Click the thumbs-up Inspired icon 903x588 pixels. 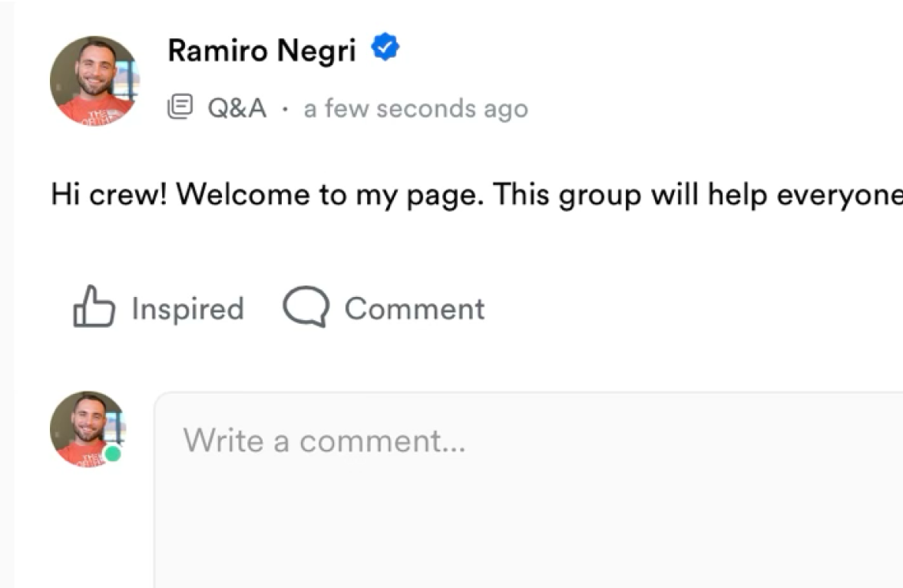(x=94, y=307)
